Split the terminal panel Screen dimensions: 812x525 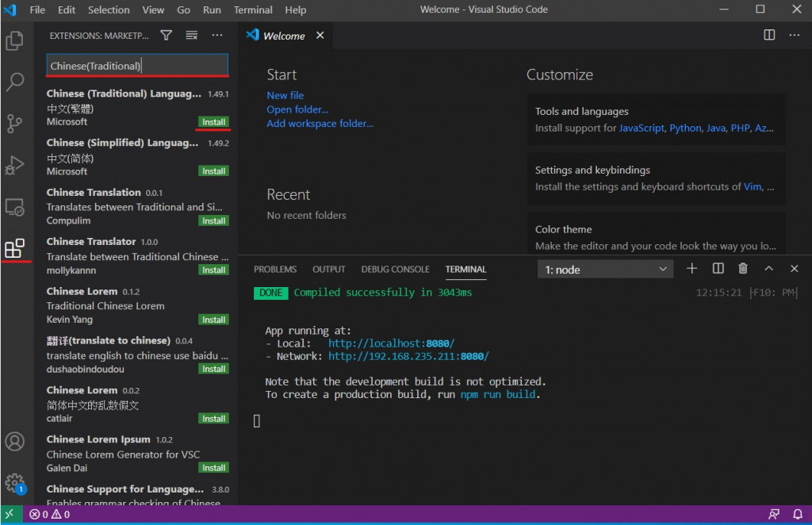[x=718, y=268]
